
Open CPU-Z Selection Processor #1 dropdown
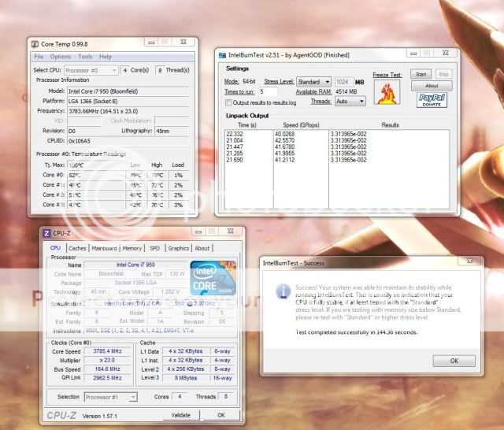pyautogui.click(x=110, y=397)
